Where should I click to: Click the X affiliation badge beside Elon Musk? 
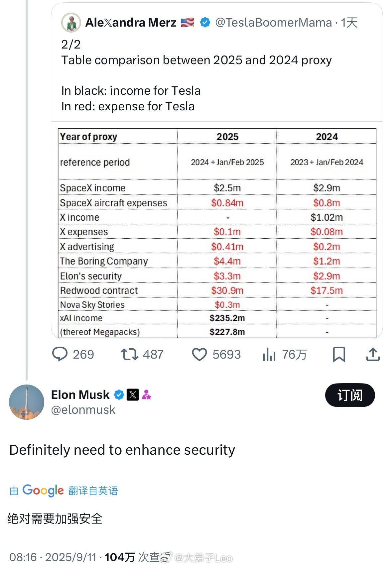click(x=133, y=395)
